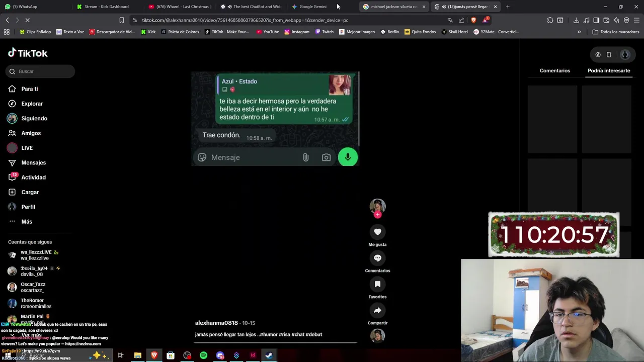Open Spotify from the taskbar
This screenshot has width=644, height=362.
(x=203, y=355)
